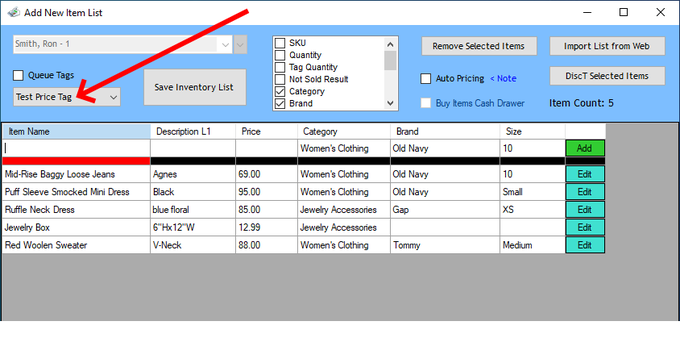Open the Test Price Tag dropdown
Screen dimensions: 680x363
tap(67, 97)
